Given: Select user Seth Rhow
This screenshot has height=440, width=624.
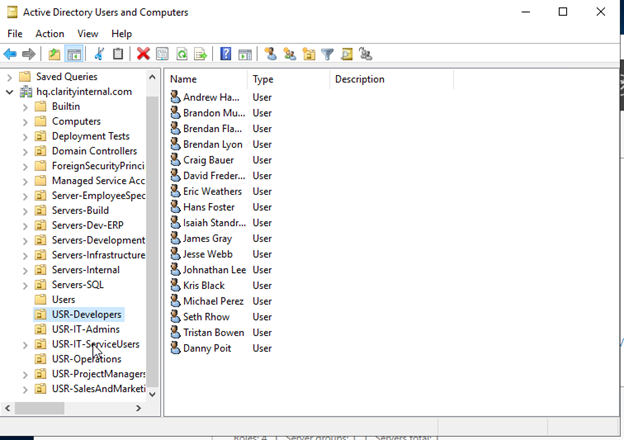Looking at the screenshot, I should coord(206,317).
